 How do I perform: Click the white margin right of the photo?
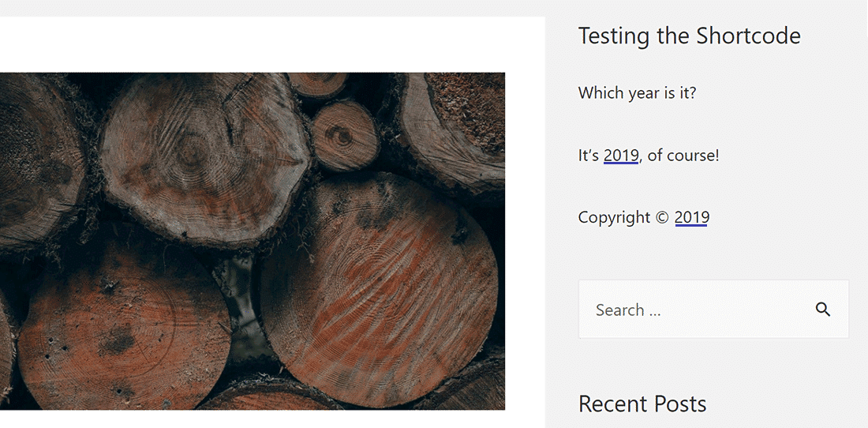(525, 237)
